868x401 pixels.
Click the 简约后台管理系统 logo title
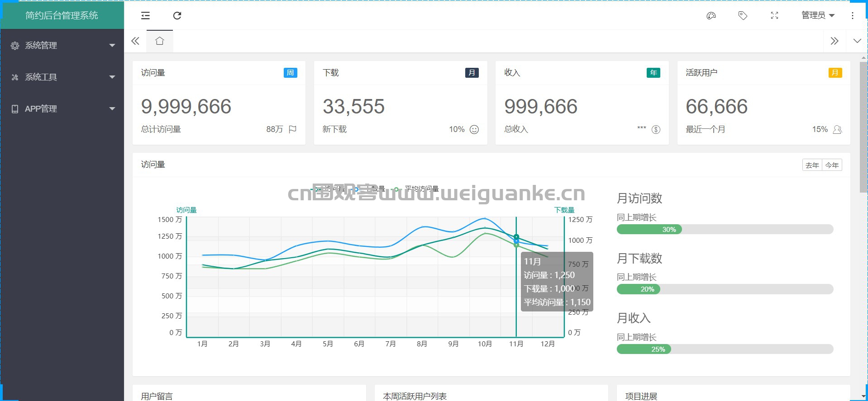point(62,15)
